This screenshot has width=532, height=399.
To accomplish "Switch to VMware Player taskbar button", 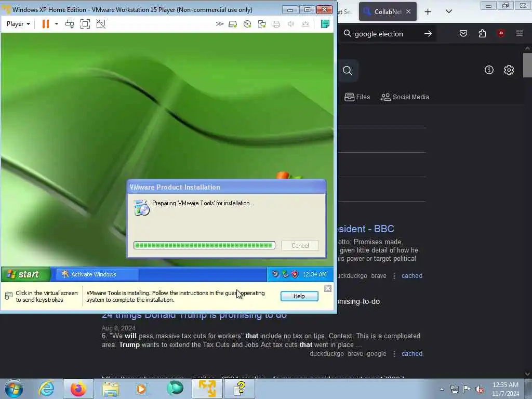I will coord(207,389).
